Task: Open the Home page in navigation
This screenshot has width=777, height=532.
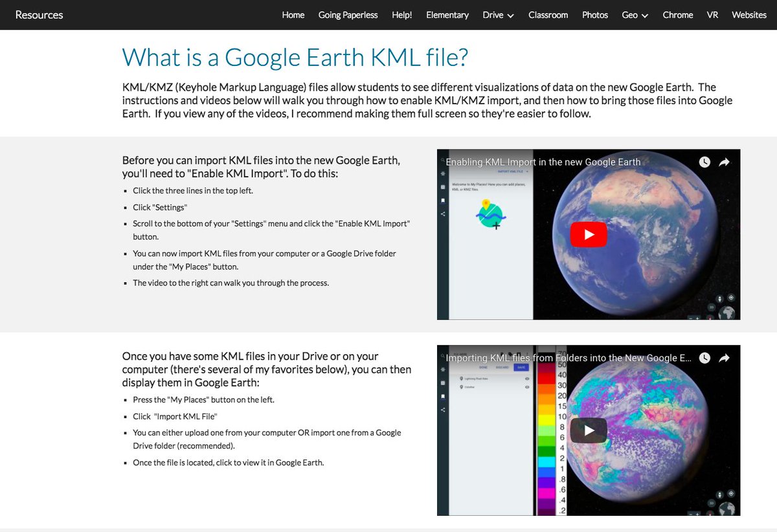Action: coord(293,15)
